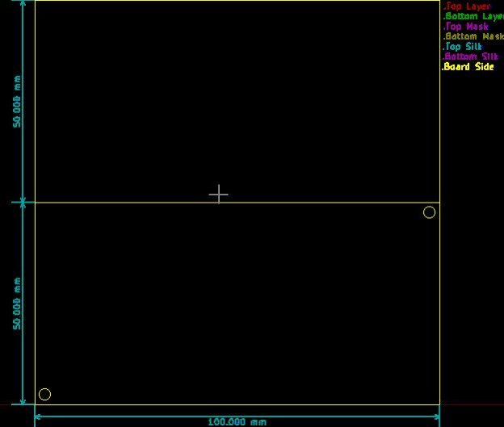Select the green Bottom Layer legend entry

(472, 16)
